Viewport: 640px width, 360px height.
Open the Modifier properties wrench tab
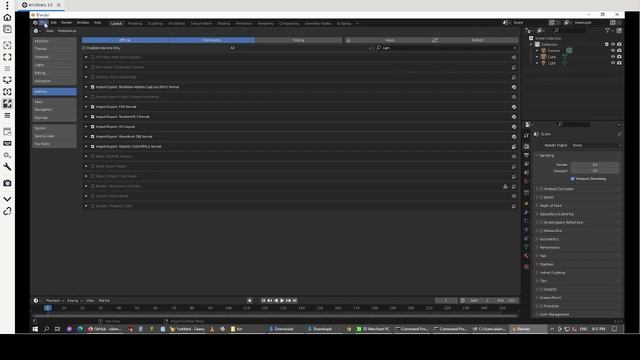[x=527, y=213]
